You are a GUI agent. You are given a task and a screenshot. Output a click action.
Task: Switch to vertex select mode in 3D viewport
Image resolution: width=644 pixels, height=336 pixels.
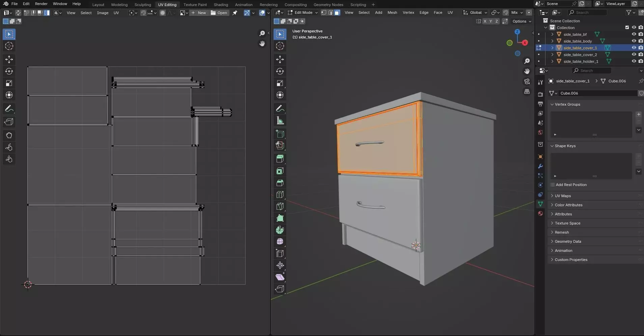click(x=324, y=12)
